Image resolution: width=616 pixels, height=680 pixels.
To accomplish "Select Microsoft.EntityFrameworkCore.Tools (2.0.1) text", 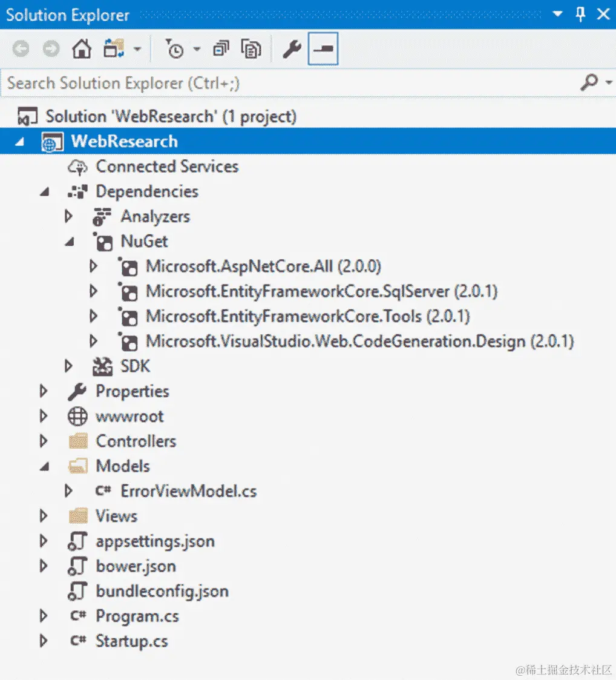I will tap(308, 316).
